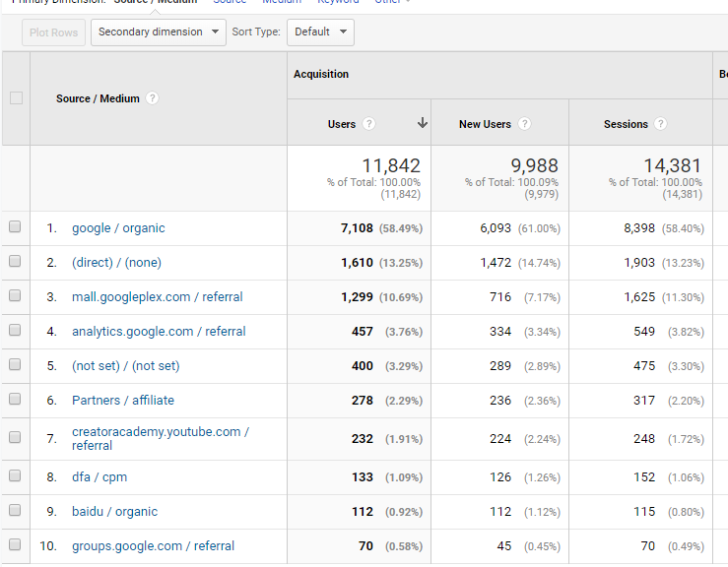The height and width of the screenshot is (567, 728).
Task: Open help icon next to New Users
Action: (x=524, y=124)
